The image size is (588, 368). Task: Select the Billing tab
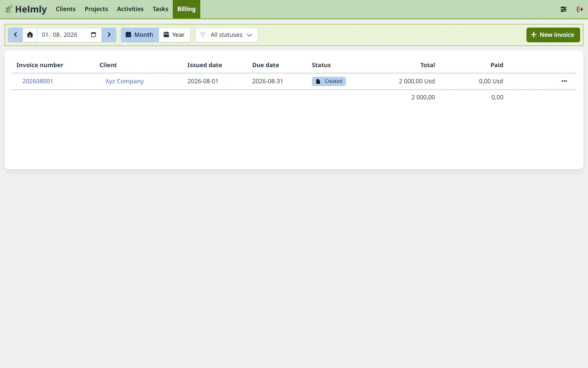[187, 9]
